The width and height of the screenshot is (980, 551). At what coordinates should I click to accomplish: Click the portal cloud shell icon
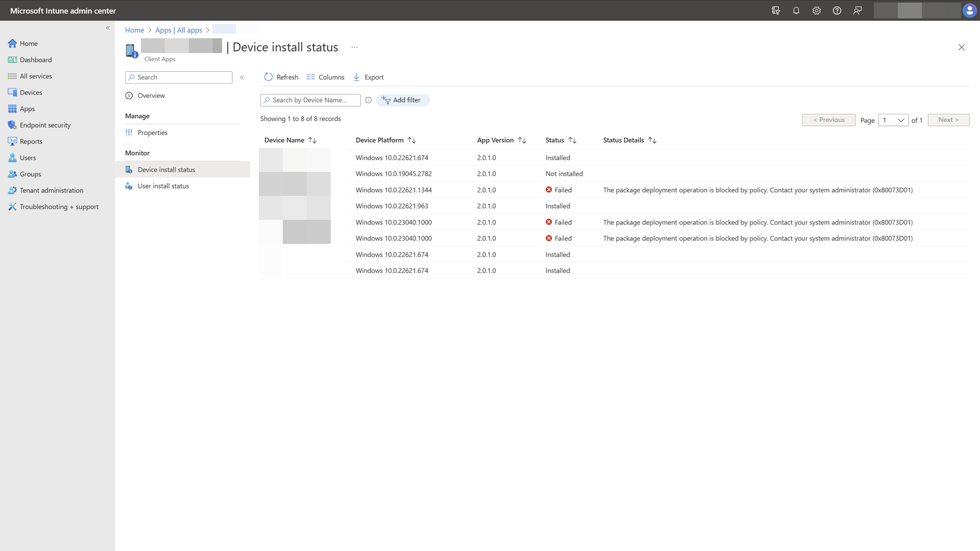pos(775,11)
